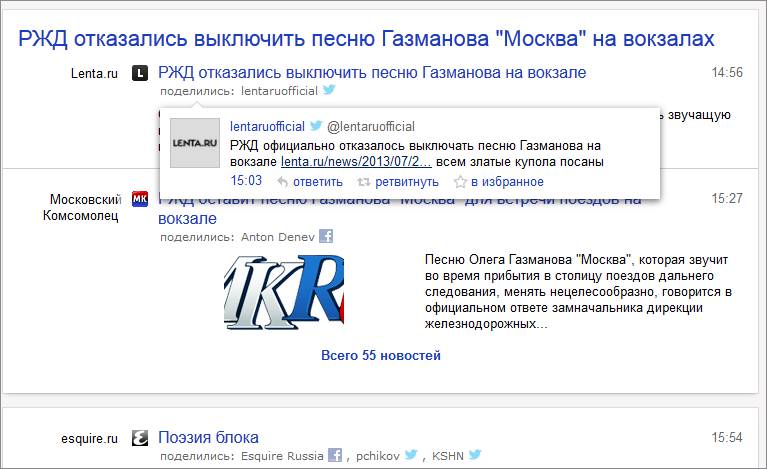
Task: Open the lenta.ru/news/2013/07/2… link in the tweet
Action: click(356, 162)
